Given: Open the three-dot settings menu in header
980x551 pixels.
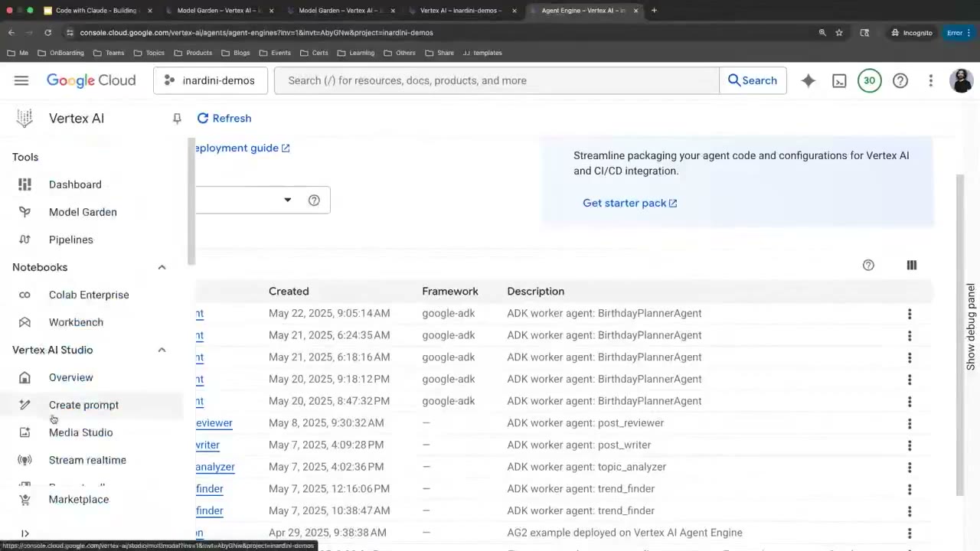Looking at the screenshot, I should (x=931, y=80).
